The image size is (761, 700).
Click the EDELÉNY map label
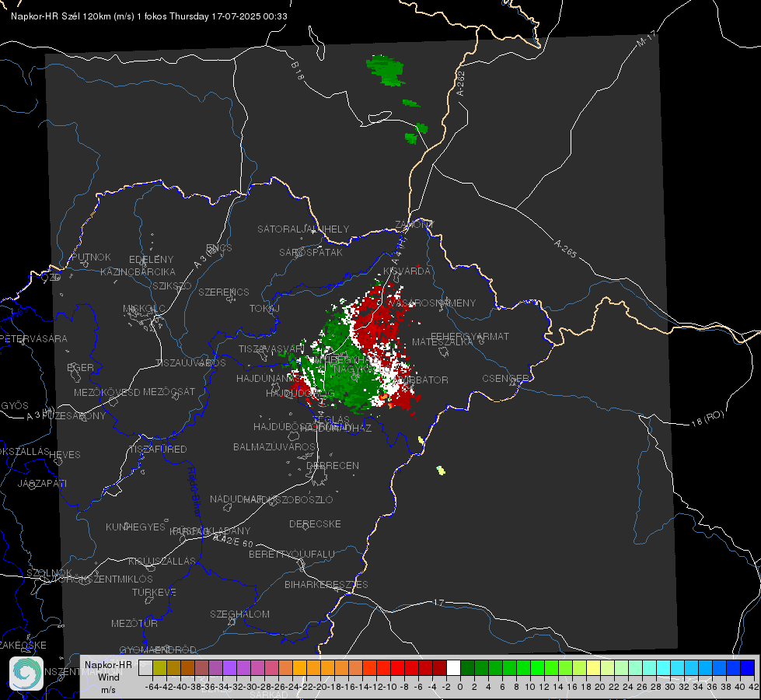click(x=151, y=260)
